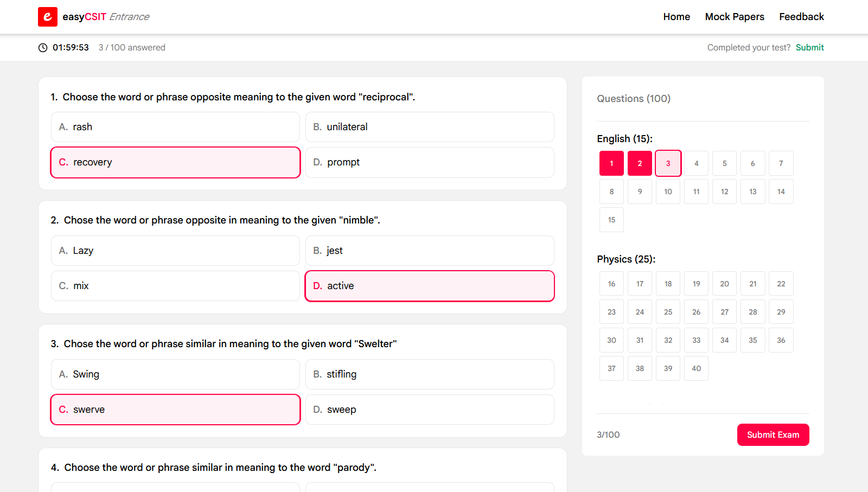Open Mock Papers menu item
Image resolution: width=868 pixels, height=492 pixels.
(x=735, y=17)
